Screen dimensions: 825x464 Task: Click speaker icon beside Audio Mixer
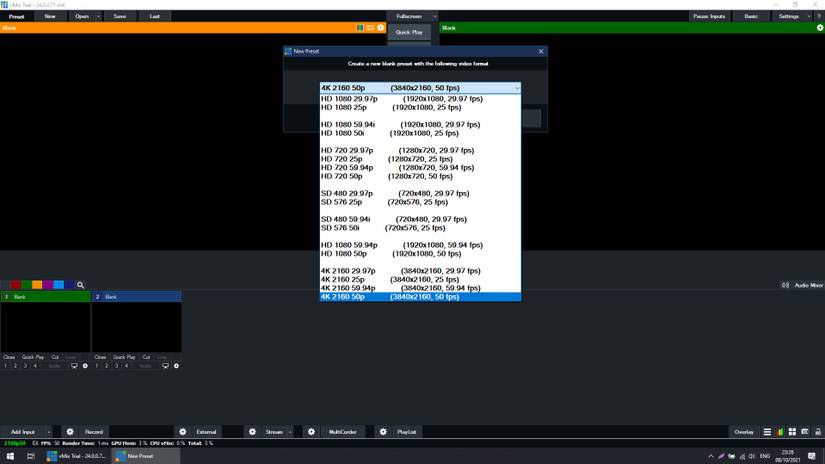pos(785,285)
